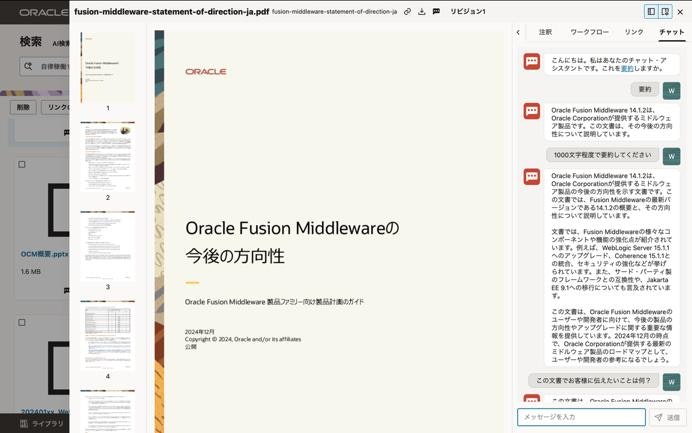692x433 pixels.
Task: Click the リビジョン1 revision label
Action: (467, 11)
